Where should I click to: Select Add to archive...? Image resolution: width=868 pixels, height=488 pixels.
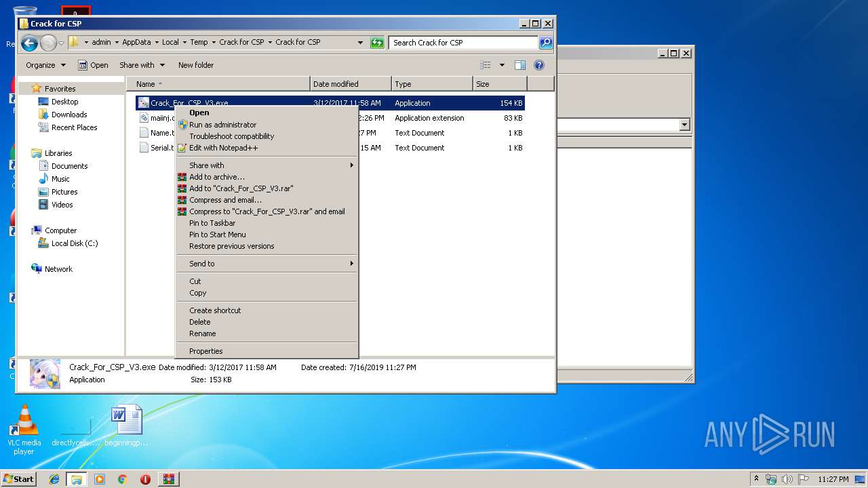[266, 177]
